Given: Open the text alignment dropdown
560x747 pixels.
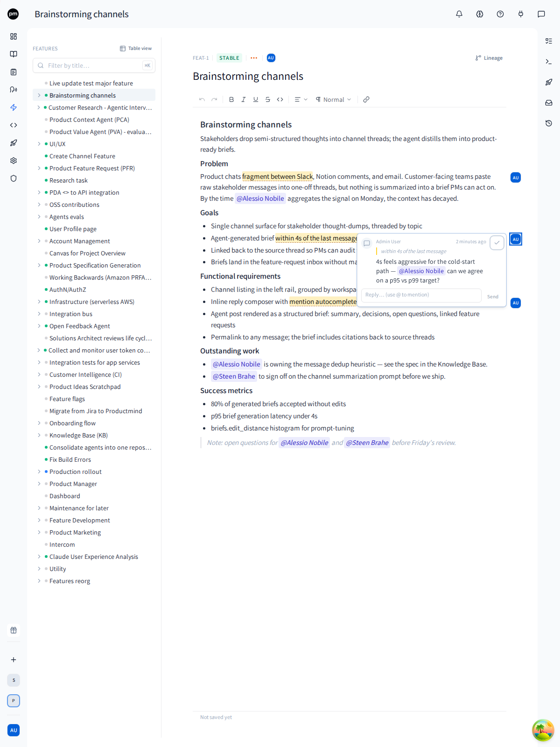Looking at the screenshot, I should click(301, 99).
